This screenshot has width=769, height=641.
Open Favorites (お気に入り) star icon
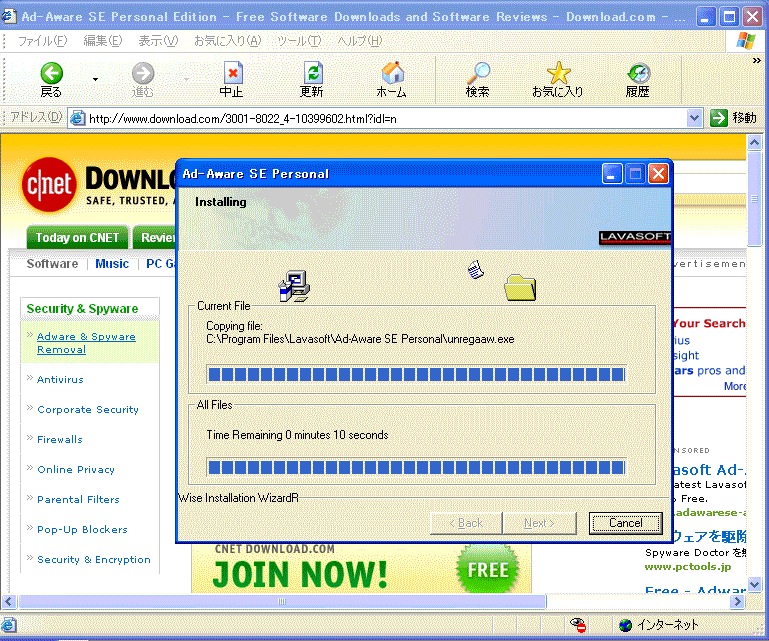coord(558,73)
